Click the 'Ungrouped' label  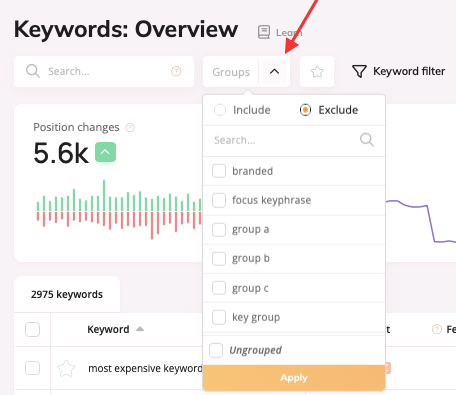tap(255, 350)
